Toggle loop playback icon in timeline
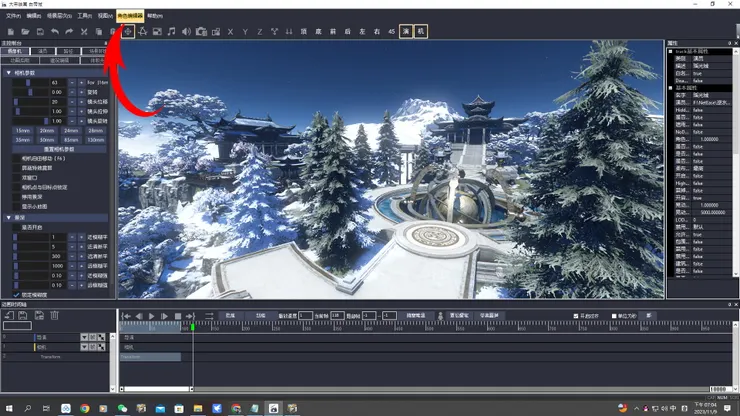This screenshot has height=416, width=740. point(209,316)
